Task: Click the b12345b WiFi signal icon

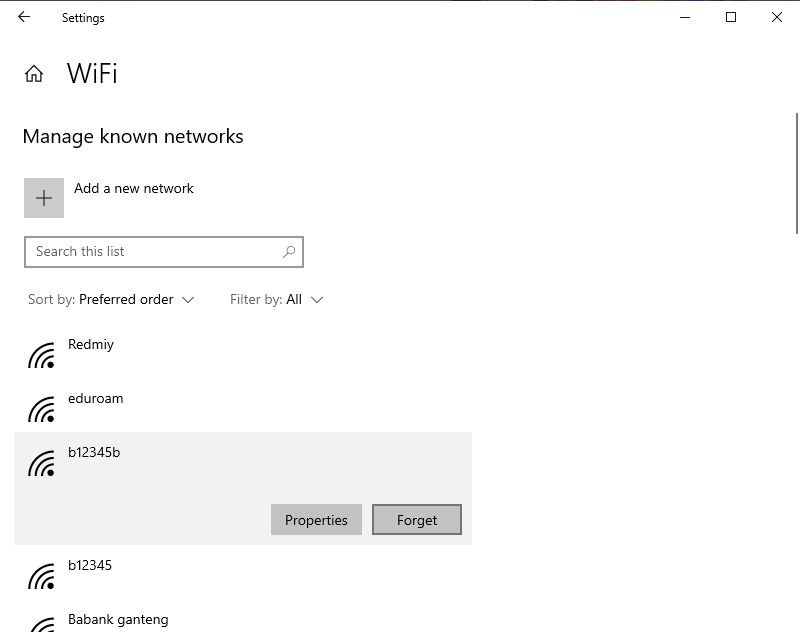Action: [x=41, y=463]
